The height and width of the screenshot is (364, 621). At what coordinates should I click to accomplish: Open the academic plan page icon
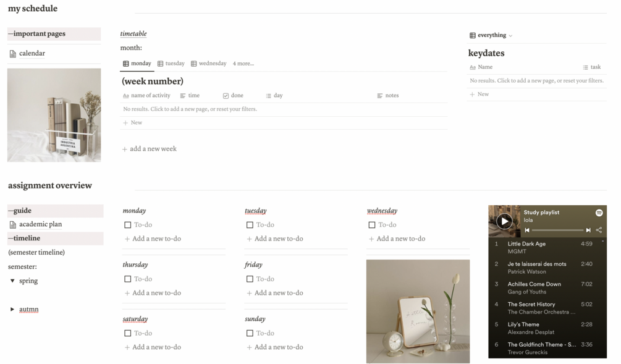pyautogui.click(x=13, y=224)
